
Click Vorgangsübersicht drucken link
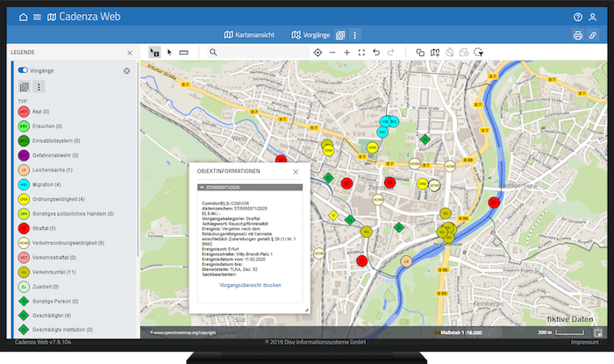tap(250, 285)
